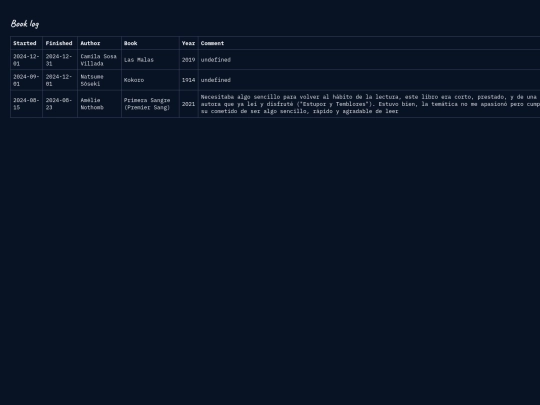This screenshot has width=540, height=405.
Task: Click the 'Finished' column header
Action: click(59, 43)
